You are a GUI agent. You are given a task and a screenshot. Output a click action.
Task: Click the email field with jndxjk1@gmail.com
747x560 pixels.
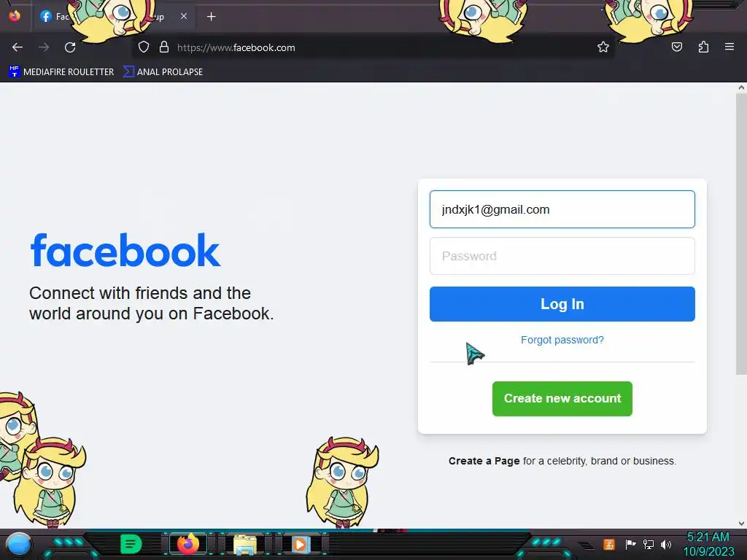click(x=562, y=209)
